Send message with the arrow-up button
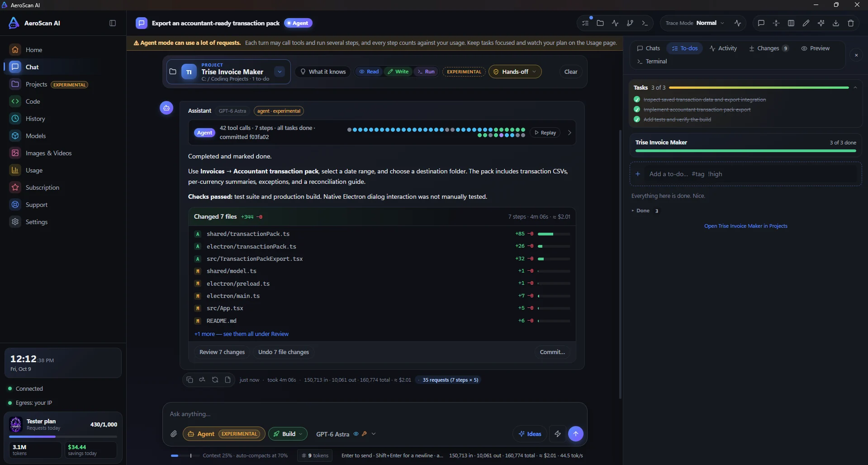 (576, 434)
